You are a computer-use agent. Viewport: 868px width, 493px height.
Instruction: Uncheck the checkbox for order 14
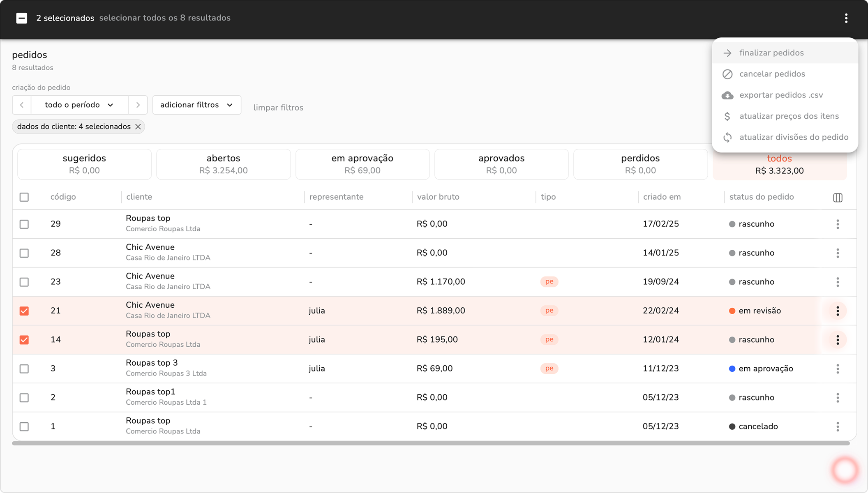(x=24, y=340)
